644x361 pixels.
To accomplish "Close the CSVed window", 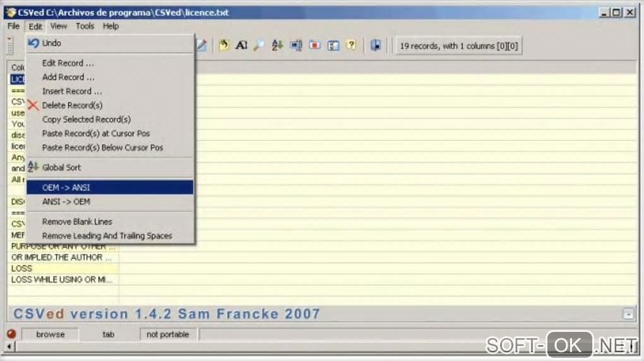I will tap(629, 13).
